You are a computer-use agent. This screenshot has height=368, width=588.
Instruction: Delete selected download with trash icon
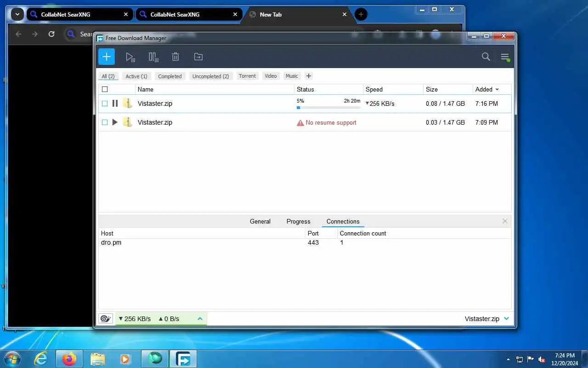click(175, 57)
